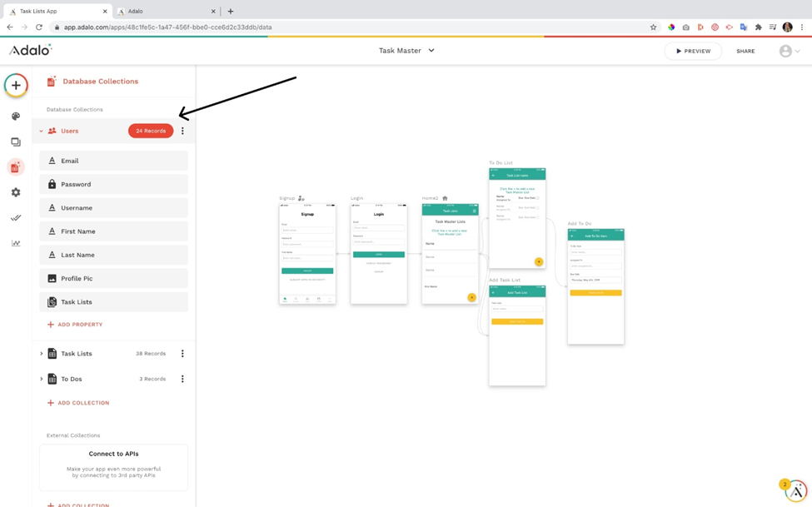Open the Adalo help chat bubble
812x507 pixels.
click(796, 491)
